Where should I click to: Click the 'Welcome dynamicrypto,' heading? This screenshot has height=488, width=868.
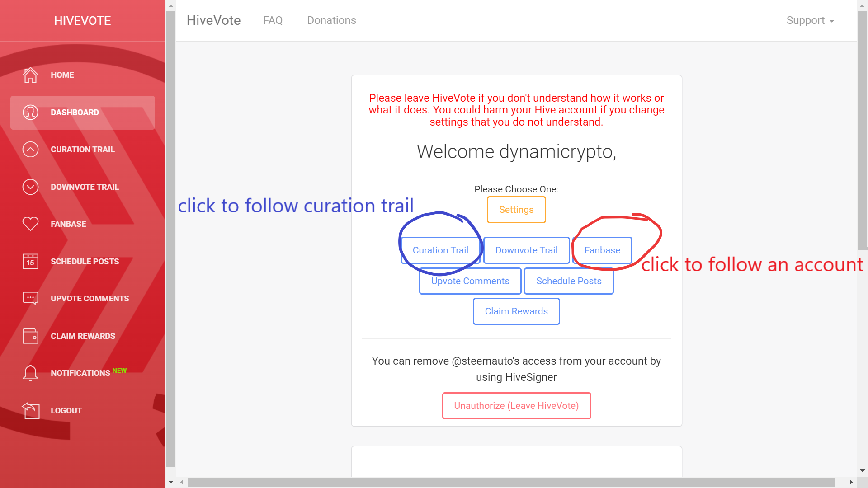tap(516, 152)
